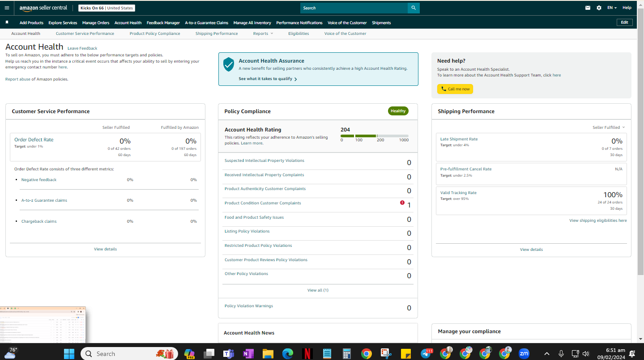
Task: Click the Edit button in the menu bar
Action: coord(624,22)
